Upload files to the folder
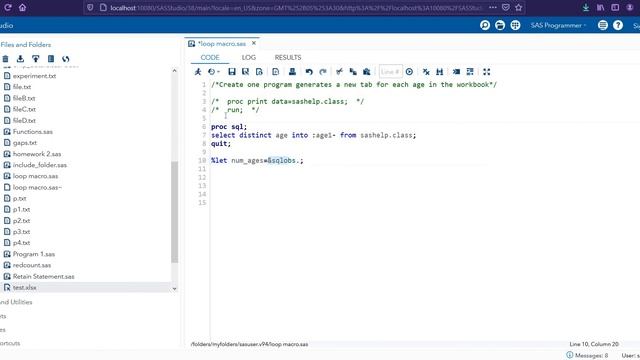The width and height of the screenshot is (640, 360). click(x=36, y=59)
